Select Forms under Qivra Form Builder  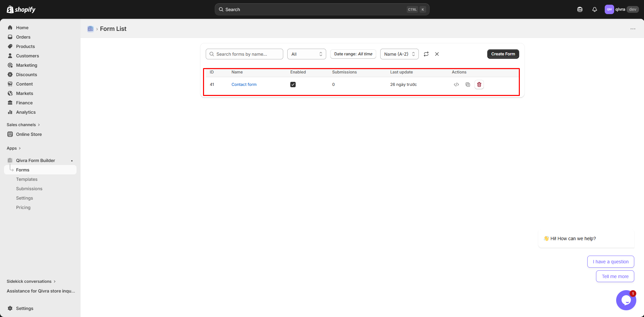(x=40, y=170)
